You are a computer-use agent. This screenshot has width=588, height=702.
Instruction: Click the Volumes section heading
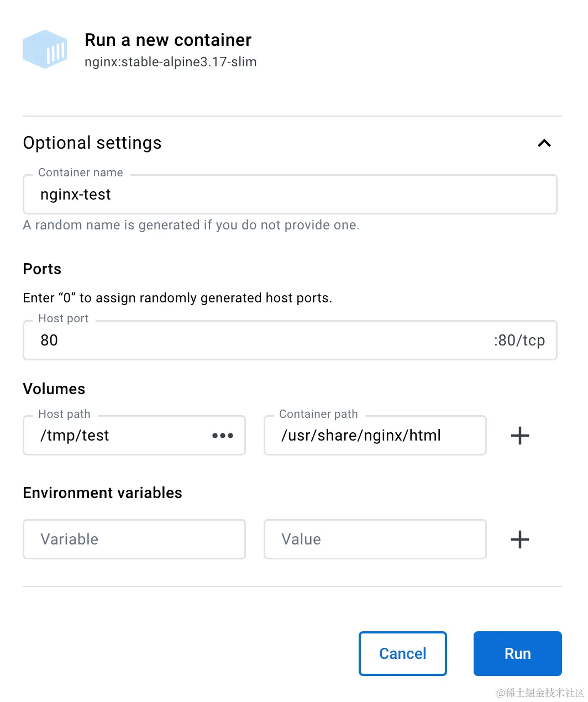pos(54,389)
